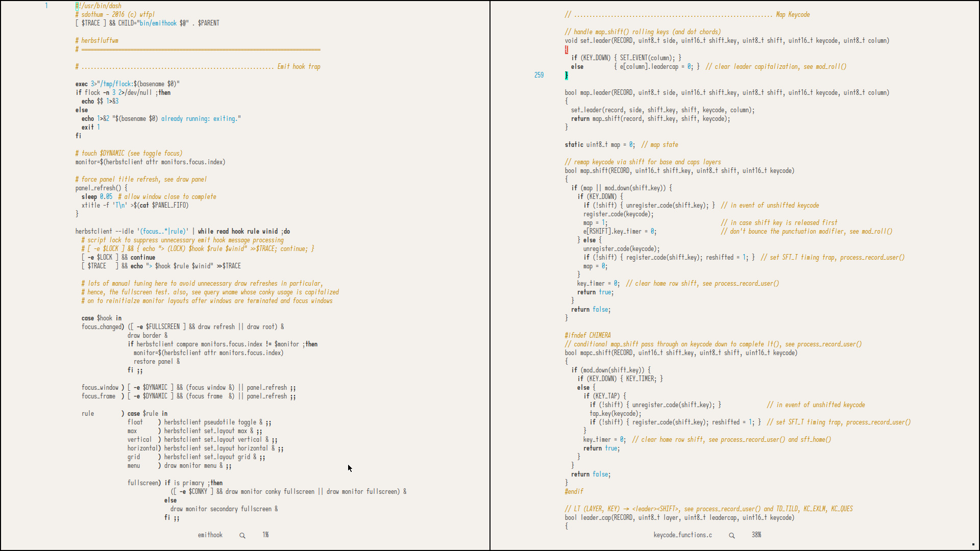
Task: Click the 'if (KEY_DOWN) { KEY_TIMER; }' line
Action: tap(620, 379)
